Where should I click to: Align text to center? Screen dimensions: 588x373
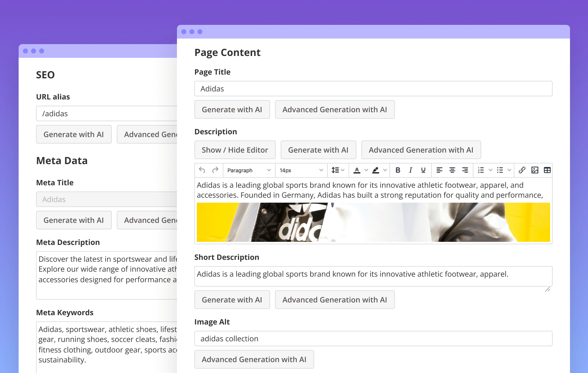452,170
